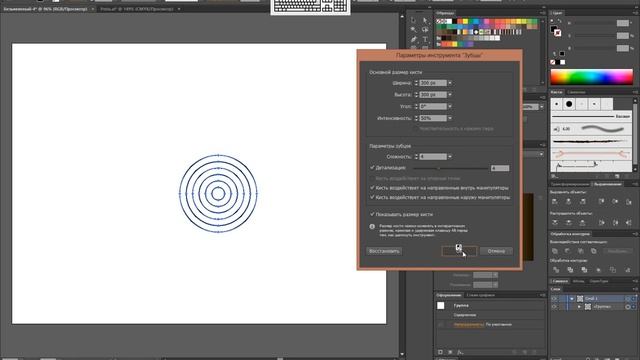Select the Selection tool in the tools panel
The width and height of the screenshot is (640, 360).
tap(413, 20)
